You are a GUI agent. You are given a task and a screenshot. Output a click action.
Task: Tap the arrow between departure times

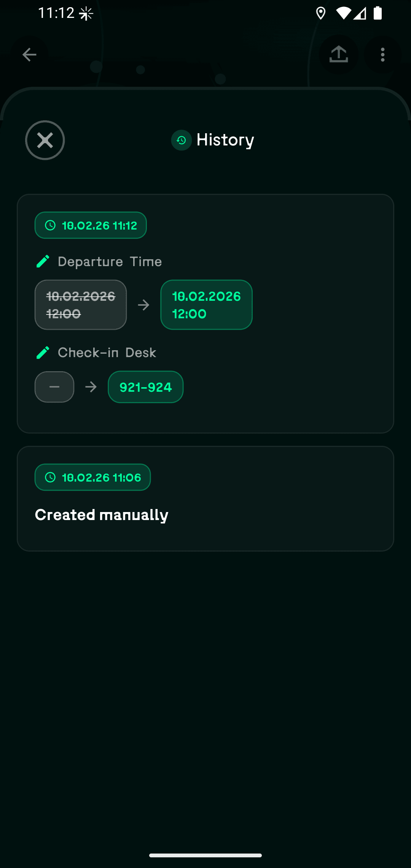click(143, 305)
